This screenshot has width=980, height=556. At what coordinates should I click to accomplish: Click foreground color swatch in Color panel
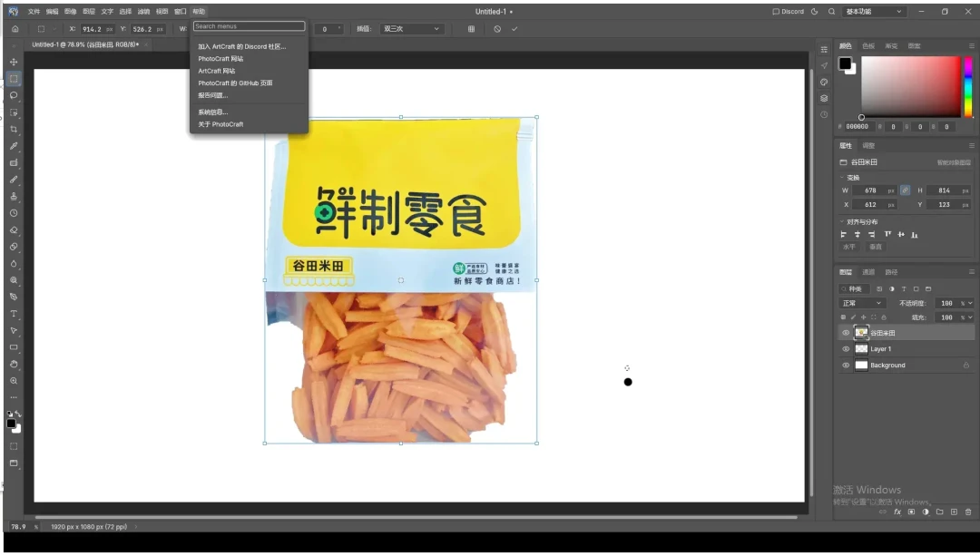point(845,63)
